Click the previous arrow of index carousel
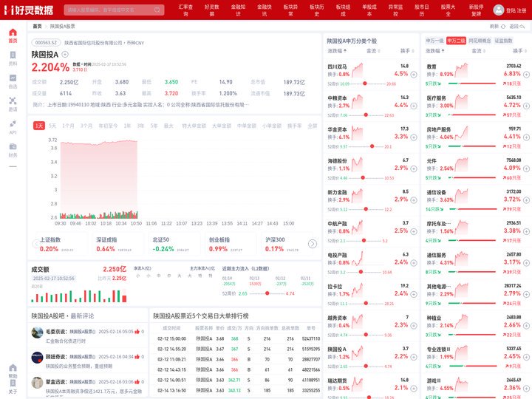Screen dimensions: 532x399 click(x=35, y=244)
